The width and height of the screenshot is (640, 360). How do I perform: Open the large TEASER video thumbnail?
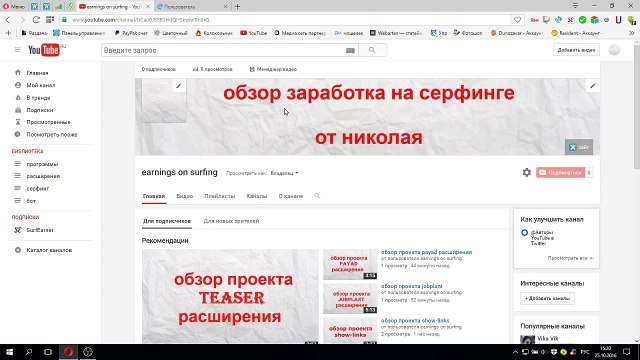[x=230, y=296]
